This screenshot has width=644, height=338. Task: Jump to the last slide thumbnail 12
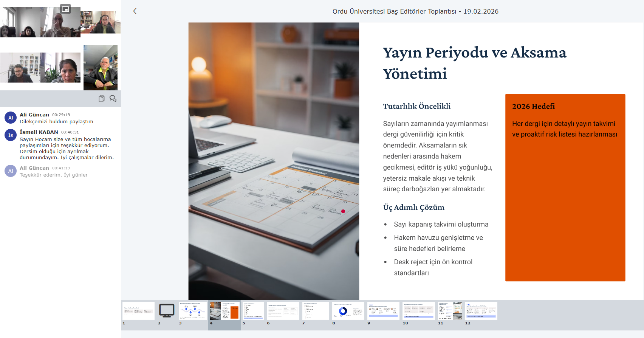coord(481,311)
